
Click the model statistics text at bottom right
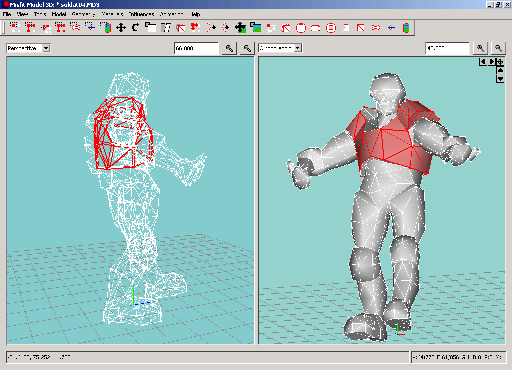[x=457, y=357]
